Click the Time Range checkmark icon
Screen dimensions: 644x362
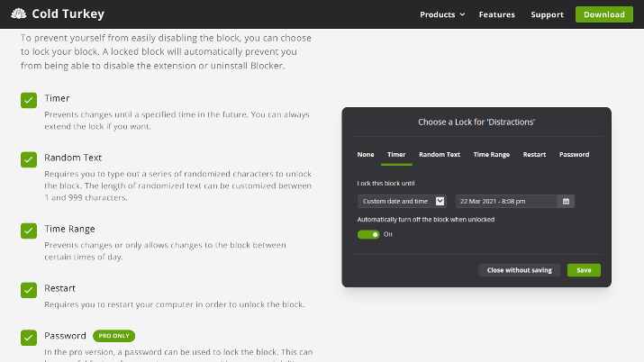29,231
